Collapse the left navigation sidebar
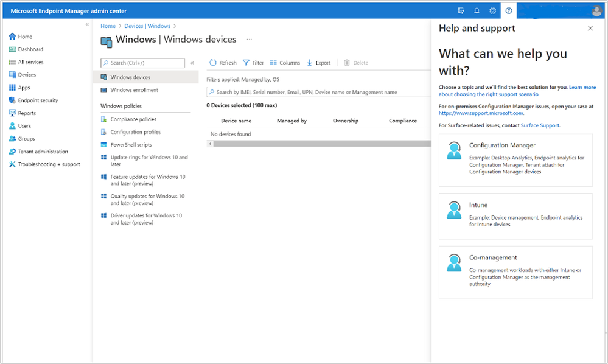 (x=87, y=24)
